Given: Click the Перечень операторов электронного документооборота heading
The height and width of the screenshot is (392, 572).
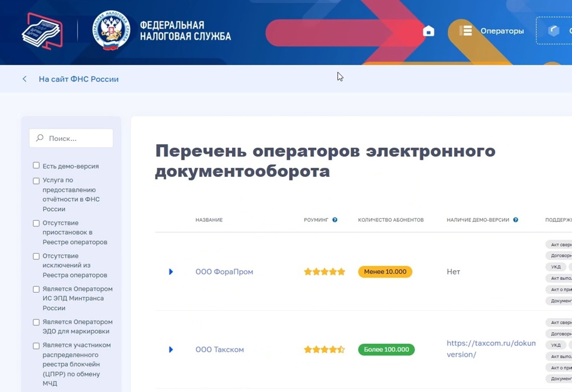Looking at the screenshot, I should pos(325,161).
